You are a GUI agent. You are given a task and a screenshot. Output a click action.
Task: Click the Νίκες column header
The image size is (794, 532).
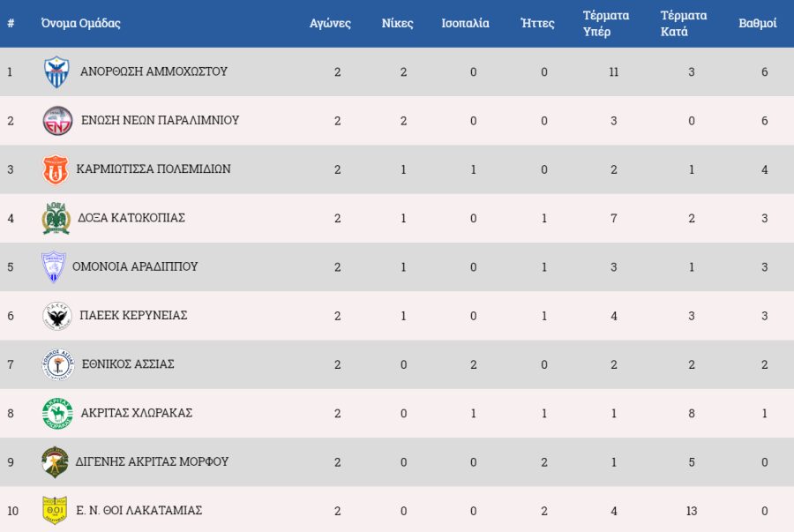(x=398, y=23)
